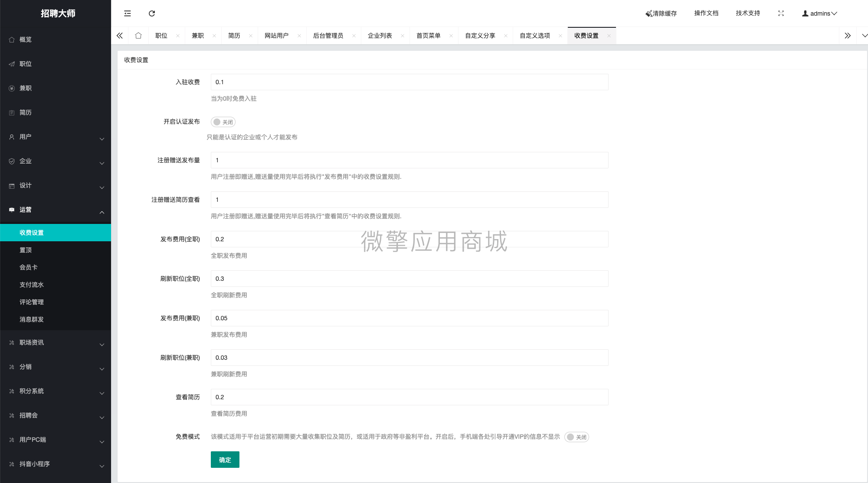868x483 pixels.
Task: Toggle the sidebar collapse icon
Action: tap(128, 13)
